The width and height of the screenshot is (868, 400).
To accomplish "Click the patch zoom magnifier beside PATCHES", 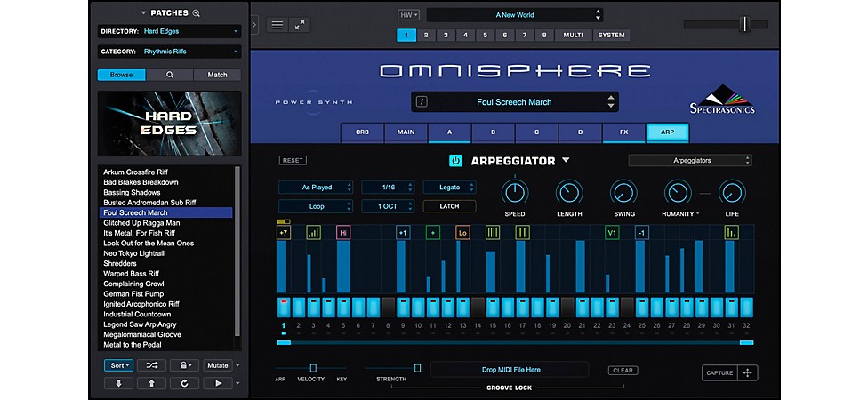I will 196,13.
